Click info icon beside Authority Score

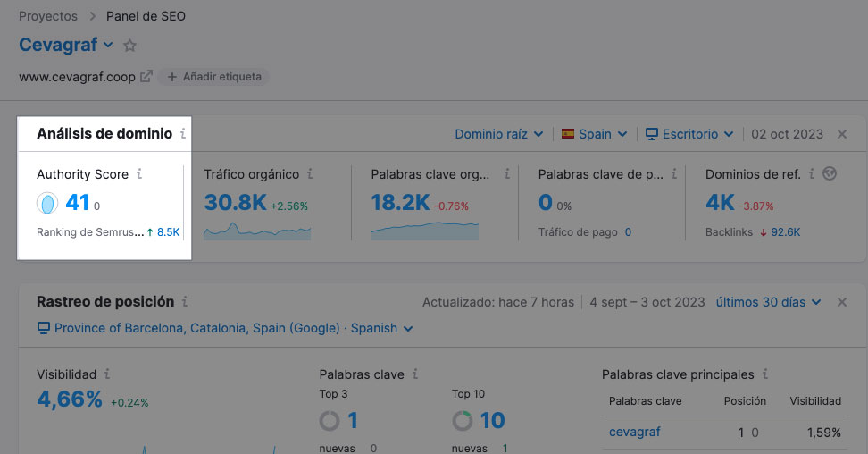139,174
